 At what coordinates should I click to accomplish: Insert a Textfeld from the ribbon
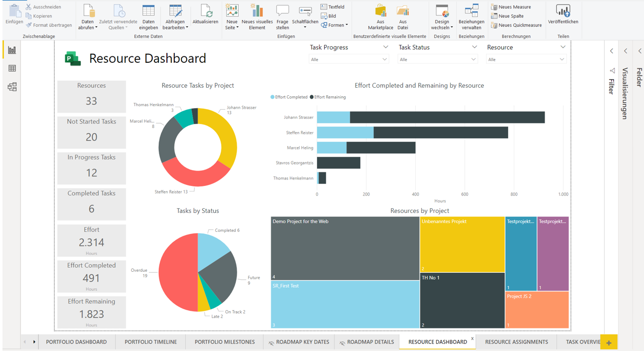coord(332,7)
